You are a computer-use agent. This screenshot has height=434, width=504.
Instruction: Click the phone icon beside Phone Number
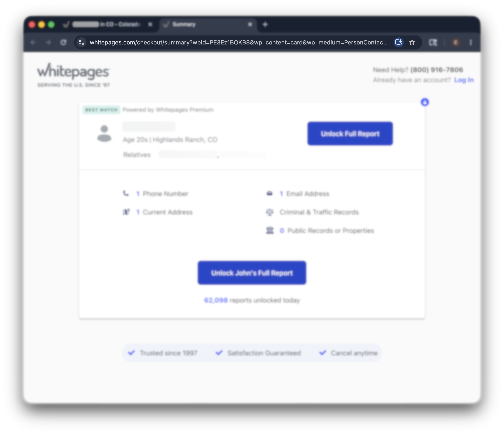[126, 194]
